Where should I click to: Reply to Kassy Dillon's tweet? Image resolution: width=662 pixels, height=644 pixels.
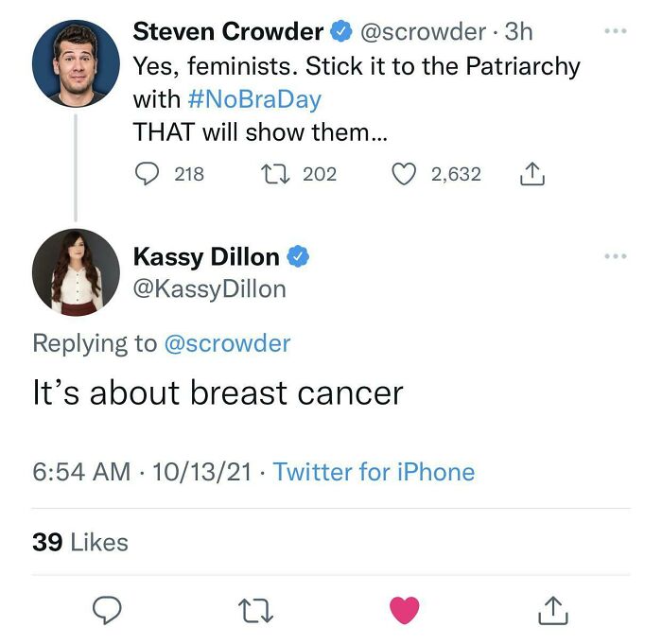(106, 611)
